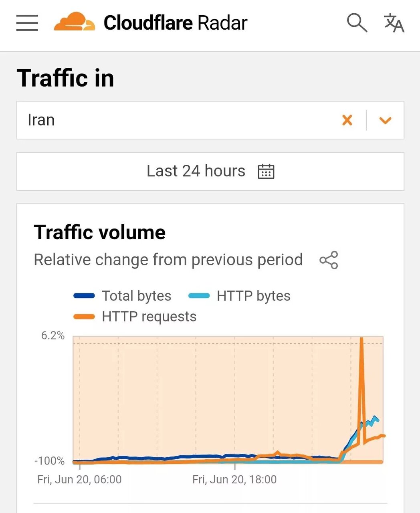Click the Fri, Jun 20, 06:00 axis label
Viewport: 420px width, 513px height.
tap(79, 480)
